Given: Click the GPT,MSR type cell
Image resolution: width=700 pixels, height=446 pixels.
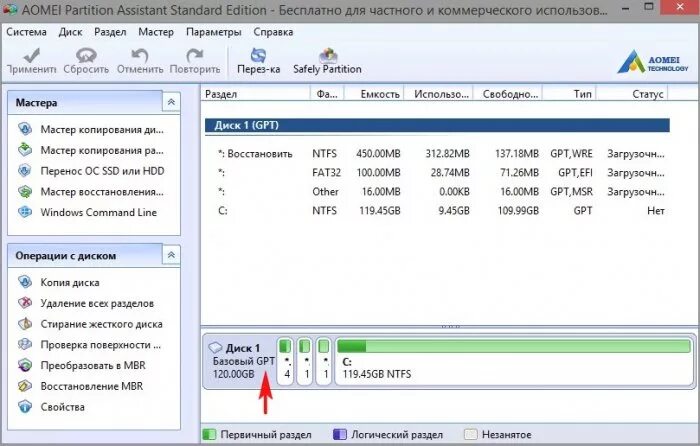Looking at the screenshot, I should point(571,192).
